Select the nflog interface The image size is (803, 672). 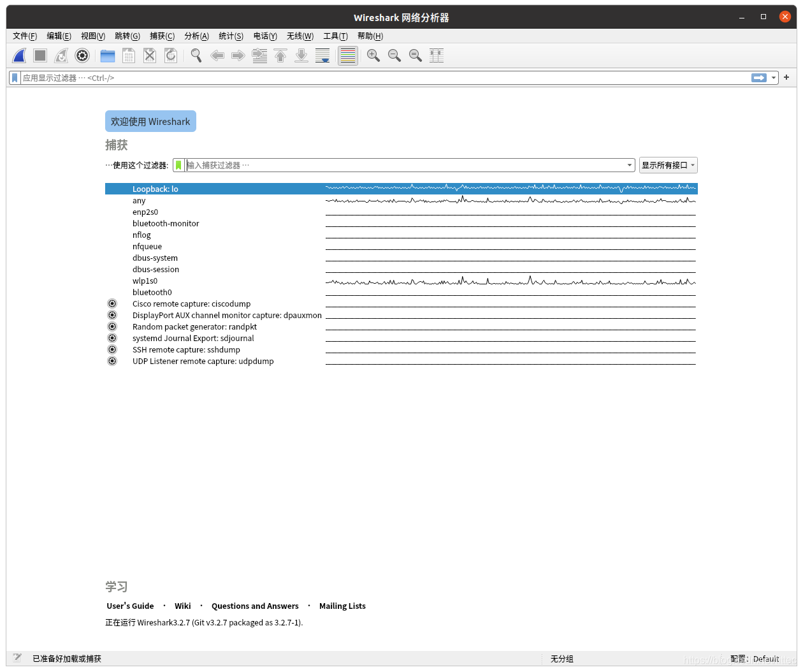coord(401,235)
